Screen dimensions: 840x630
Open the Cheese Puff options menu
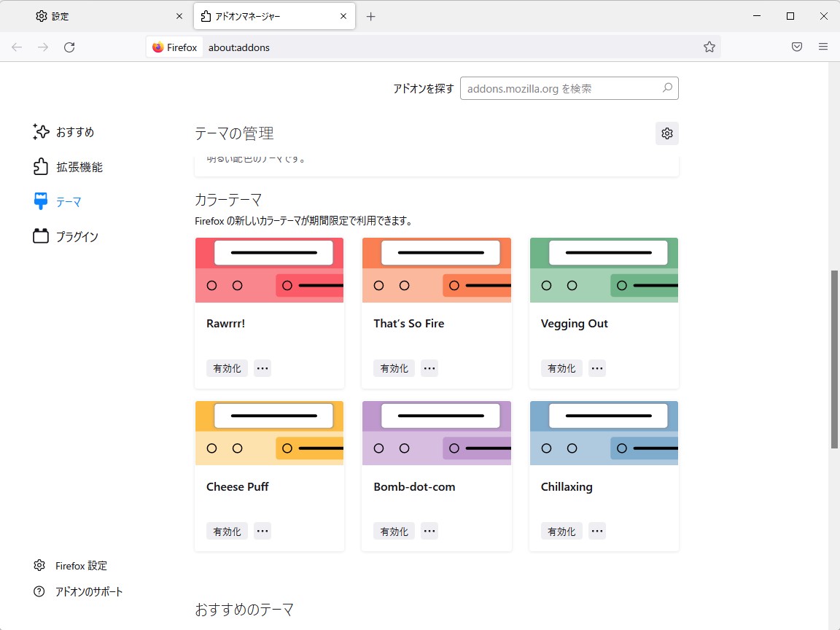pyautogui.click(x=262, y=531)
